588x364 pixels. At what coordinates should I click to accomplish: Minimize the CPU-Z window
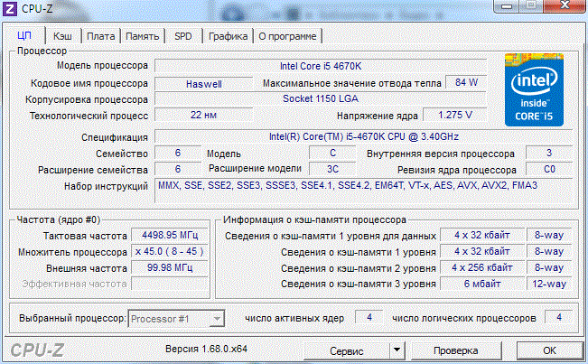click(507, 5)
